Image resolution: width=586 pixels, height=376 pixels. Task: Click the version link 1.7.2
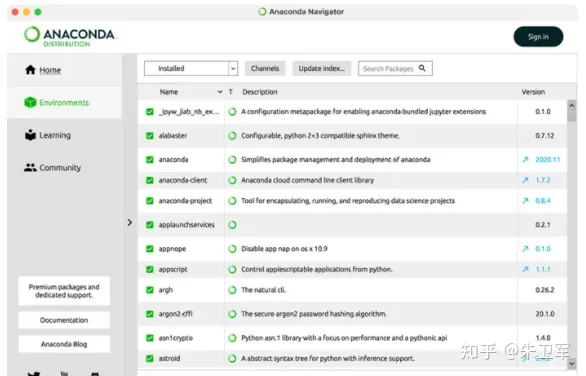tap(543, 180)
